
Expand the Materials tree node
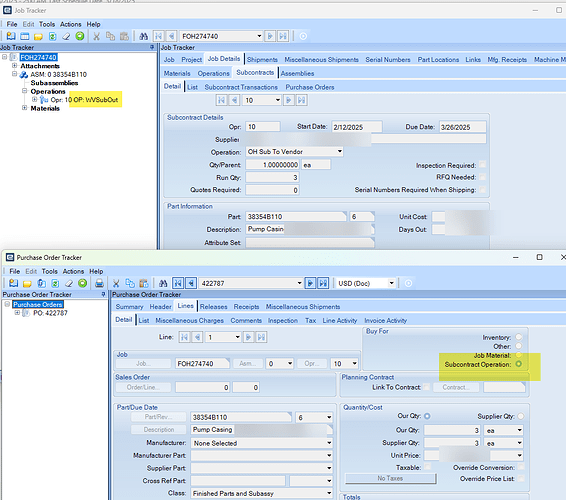25,108
